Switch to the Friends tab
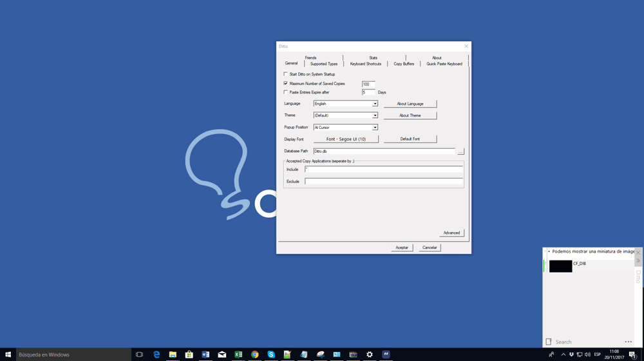This screenshot has width=644, height=361. (310, 57)
